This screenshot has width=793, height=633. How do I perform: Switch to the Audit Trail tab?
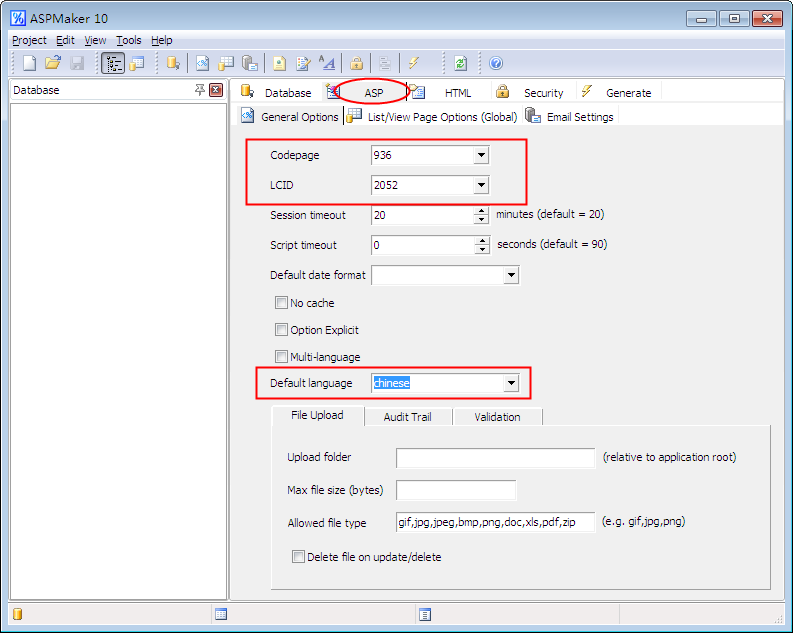408,417
